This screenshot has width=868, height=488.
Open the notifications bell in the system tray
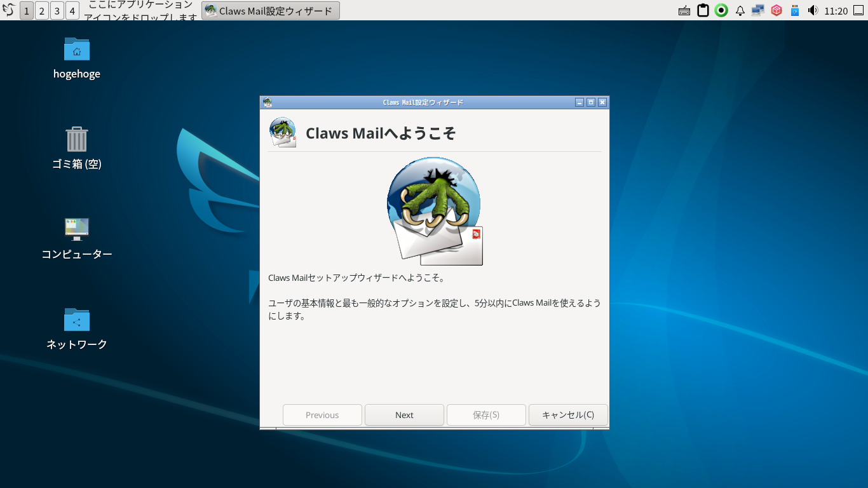[x=739, y=10]
